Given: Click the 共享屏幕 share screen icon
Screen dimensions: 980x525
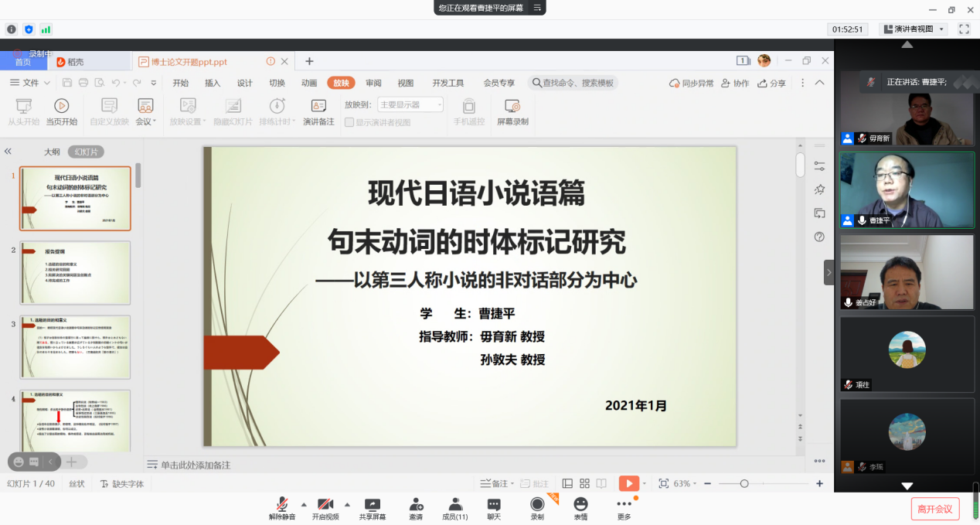Looking at the screenshot, I should (373, 504).
